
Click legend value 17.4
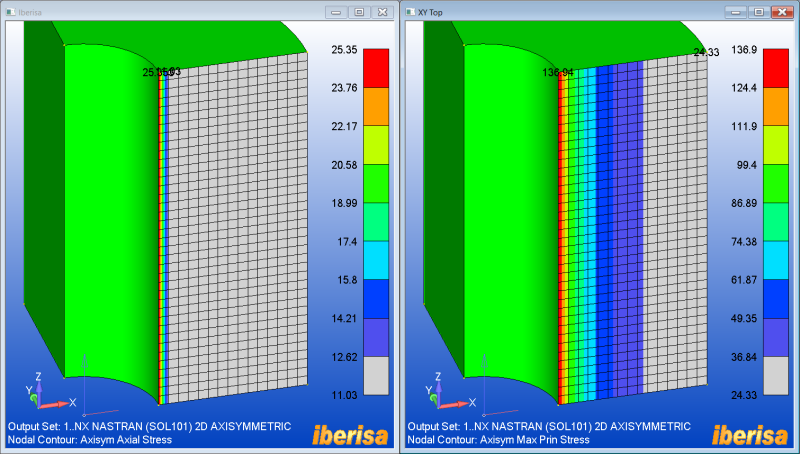click(347, 241)
